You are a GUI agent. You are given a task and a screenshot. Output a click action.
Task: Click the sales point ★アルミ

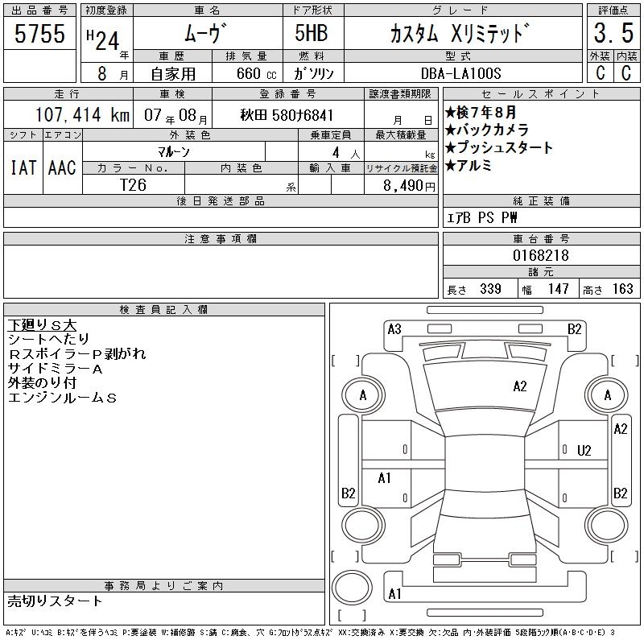[468, 165]
